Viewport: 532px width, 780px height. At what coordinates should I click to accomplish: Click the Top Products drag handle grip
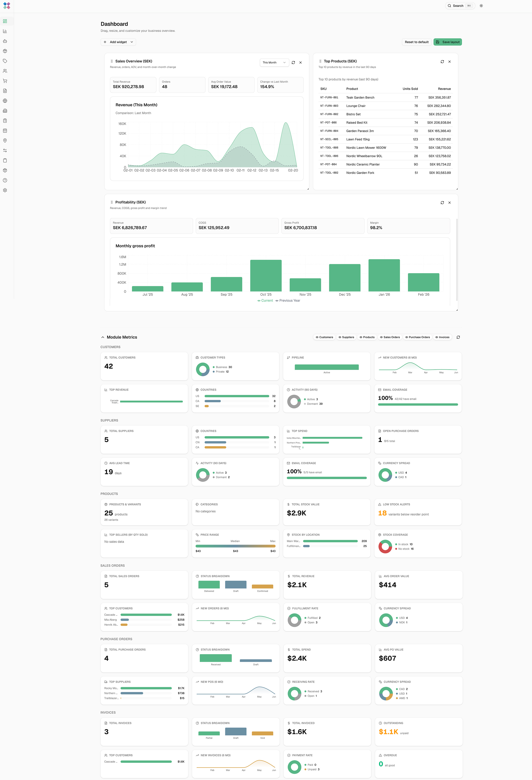coord(320,61)
